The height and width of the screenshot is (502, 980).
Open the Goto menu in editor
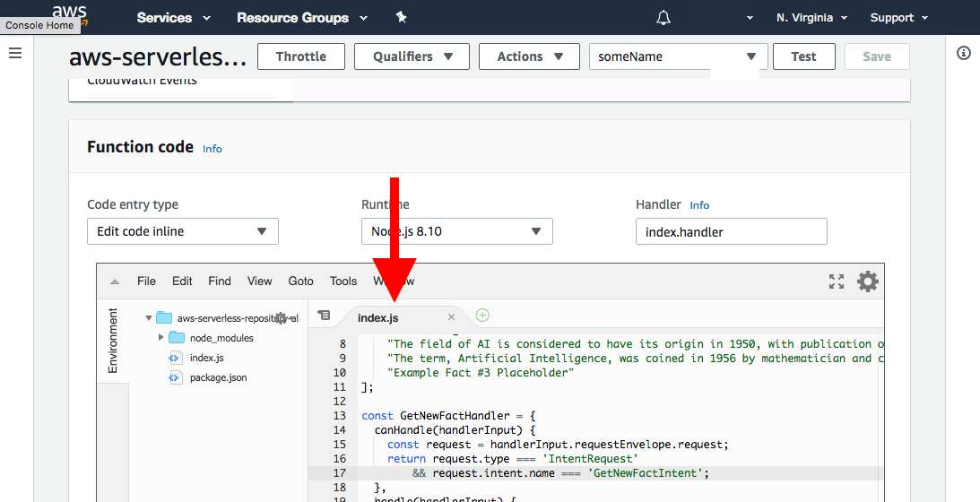tap(301, 281)
